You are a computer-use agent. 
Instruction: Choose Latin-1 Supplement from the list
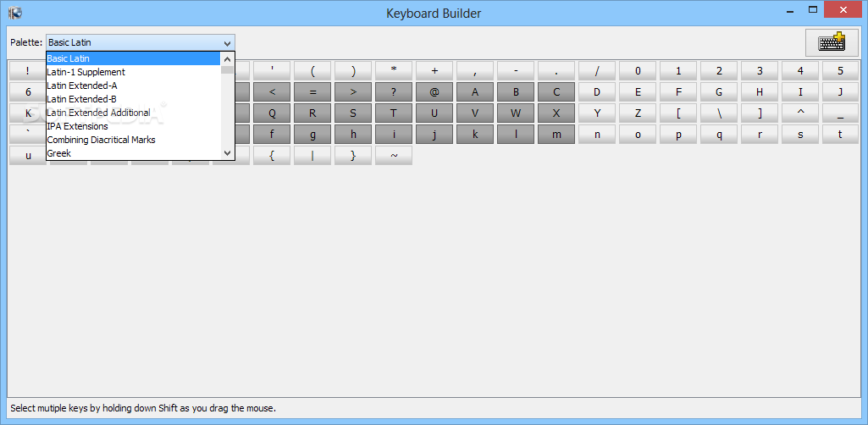134,72
